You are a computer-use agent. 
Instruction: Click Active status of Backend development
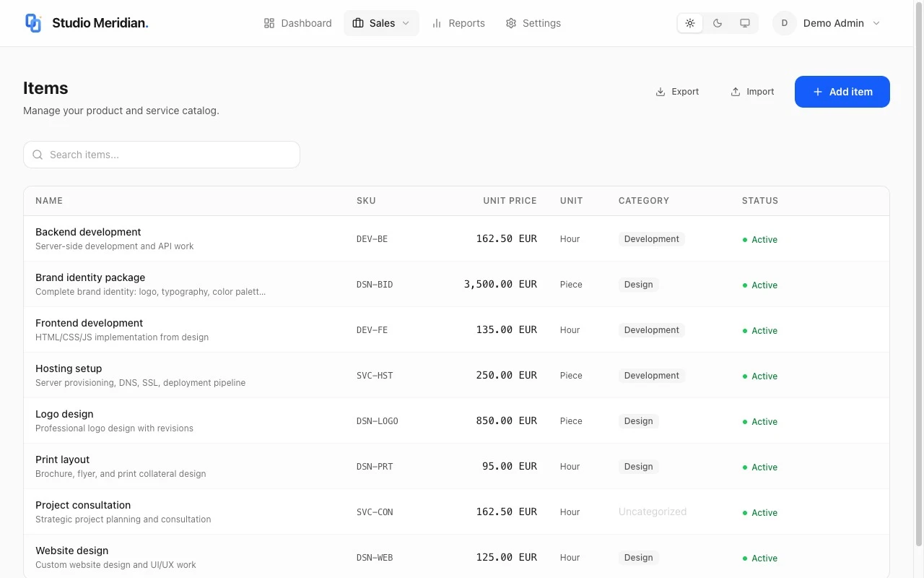pyautogui.click(x=760, y=240)
